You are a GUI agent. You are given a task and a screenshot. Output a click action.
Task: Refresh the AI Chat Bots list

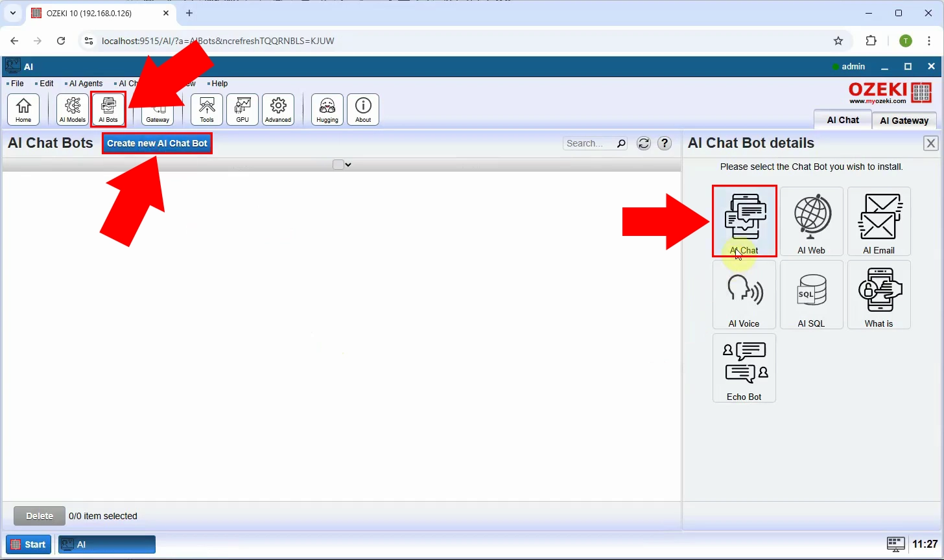click(644, 143)
